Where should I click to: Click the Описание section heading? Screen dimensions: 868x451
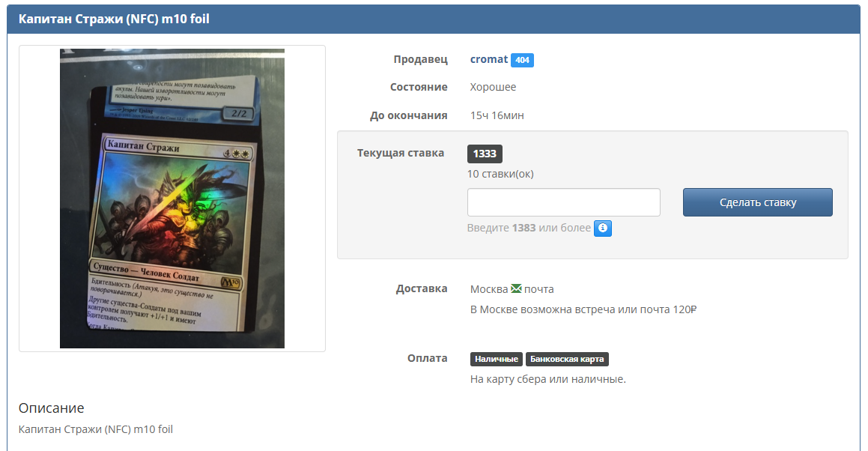[x=51, y=408]
